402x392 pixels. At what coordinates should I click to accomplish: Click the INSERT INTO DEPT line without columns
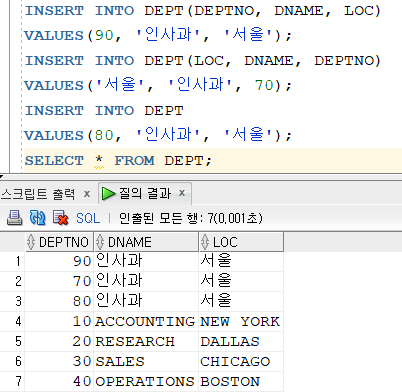pyautogui.click(x=104, y=111)
